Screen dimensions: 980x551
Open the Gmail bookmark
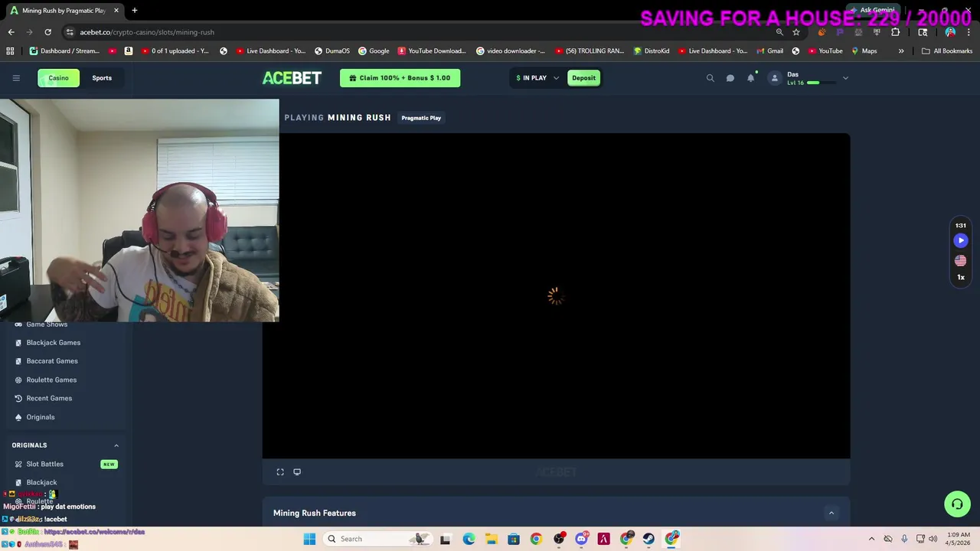[769, 51]
